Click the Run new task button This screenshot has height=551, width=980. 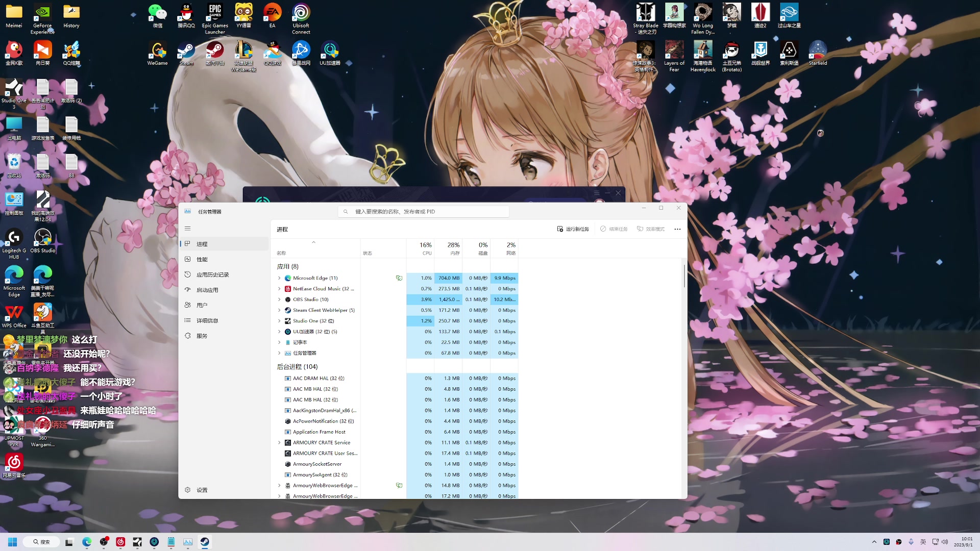tap(573, 229)
